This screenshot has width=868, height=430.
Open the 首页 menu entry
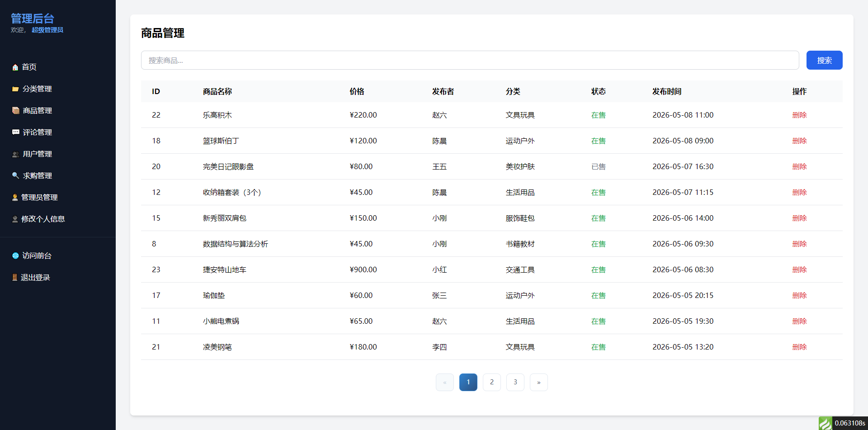pos(29,67)
